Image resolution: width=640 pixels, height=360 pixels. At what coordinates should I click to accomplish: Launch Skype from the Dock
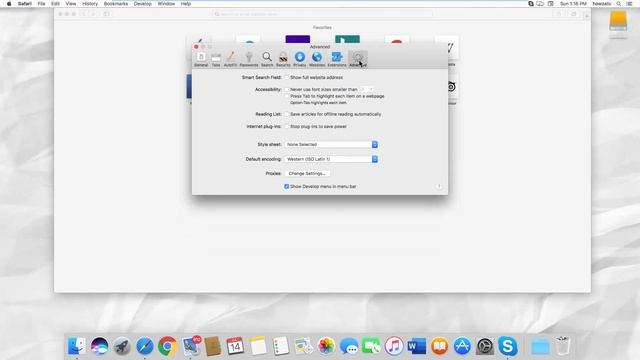(508, 346)
